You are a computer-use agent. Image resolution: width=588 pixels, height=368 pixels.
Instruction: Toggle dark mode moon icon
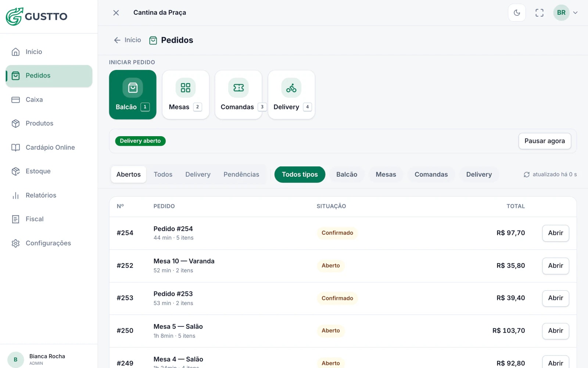click(517, 13)
